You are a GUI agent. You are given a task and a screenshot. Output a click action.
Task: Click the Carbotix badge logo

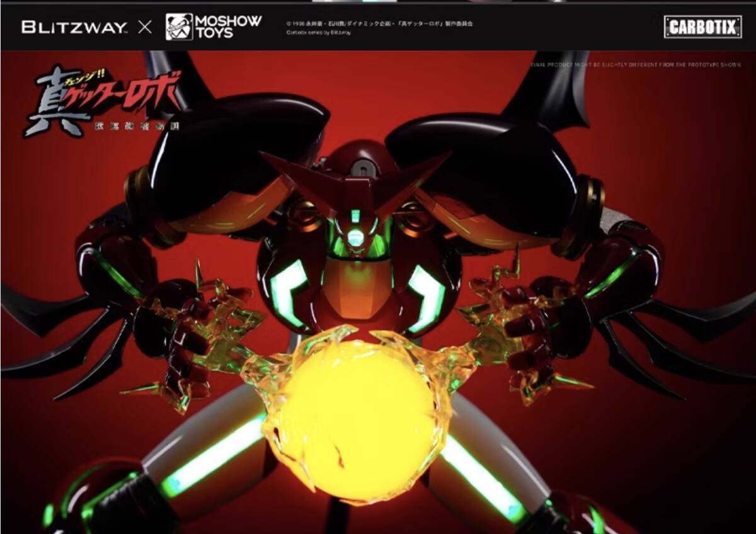(x=702, y=26)
